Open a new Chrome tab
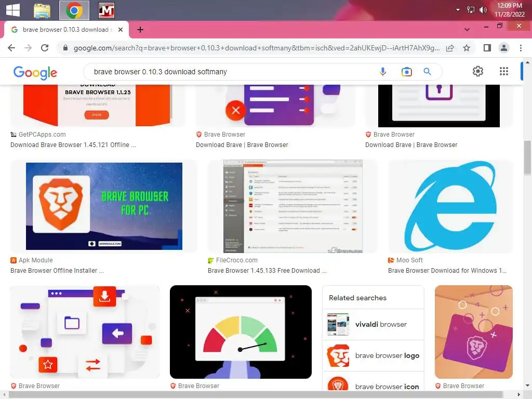 140,30
